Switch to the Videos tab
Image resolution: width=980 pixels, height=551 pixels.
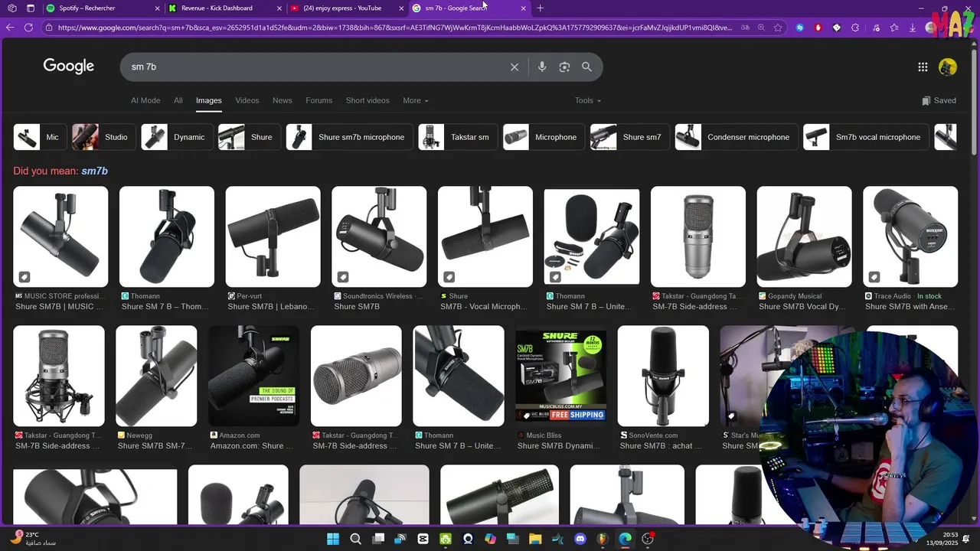[x=247, y=100]
